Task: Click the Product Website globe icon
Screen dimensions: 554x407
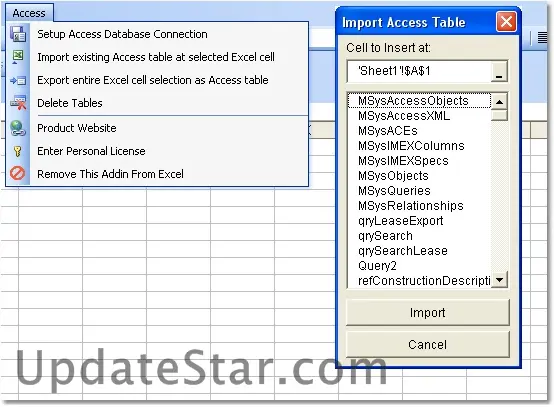Action: [18, 128]
